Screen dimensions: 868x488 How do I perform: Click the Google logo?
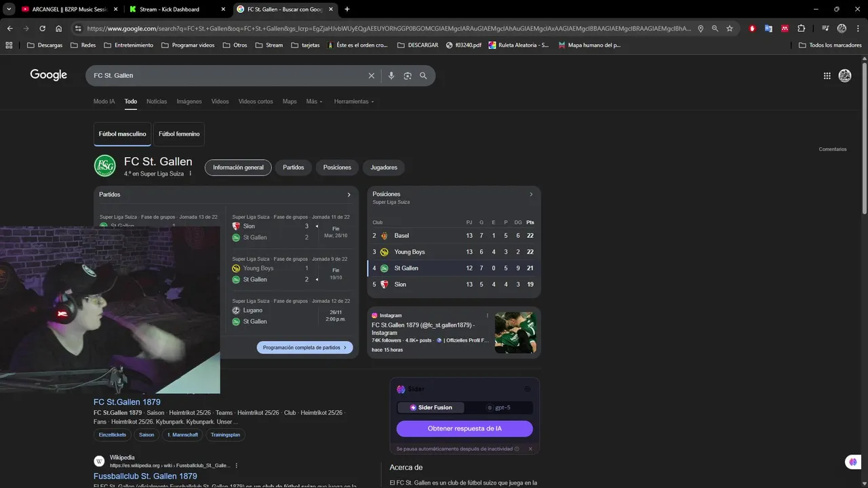pyautogui.click(x=49, y=75)
